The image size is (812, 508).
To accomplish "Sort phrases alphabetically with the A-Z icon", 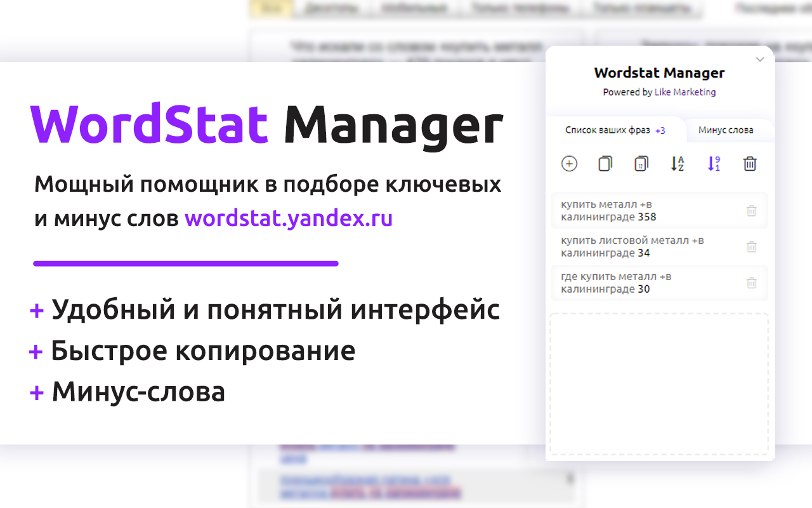I will (678, 164).
